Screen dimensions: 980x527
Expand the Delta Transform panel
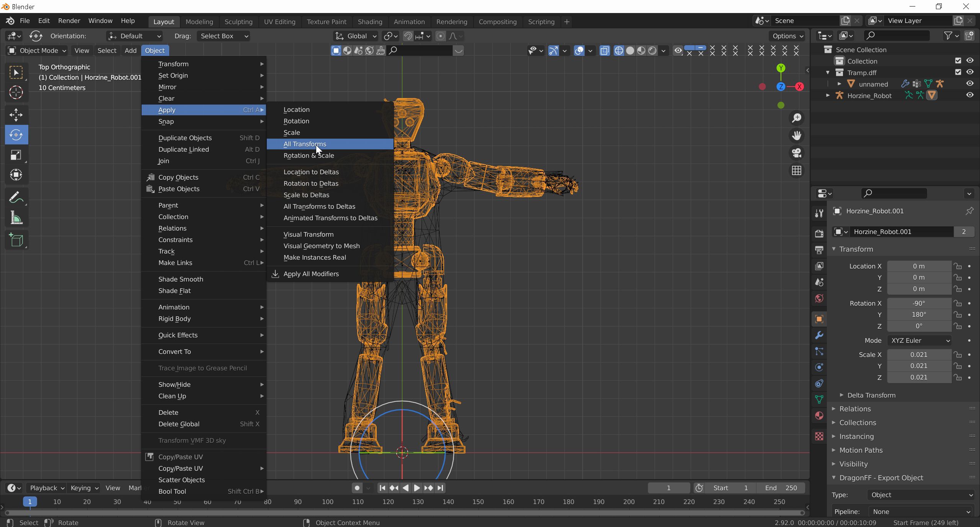point(871,395)
